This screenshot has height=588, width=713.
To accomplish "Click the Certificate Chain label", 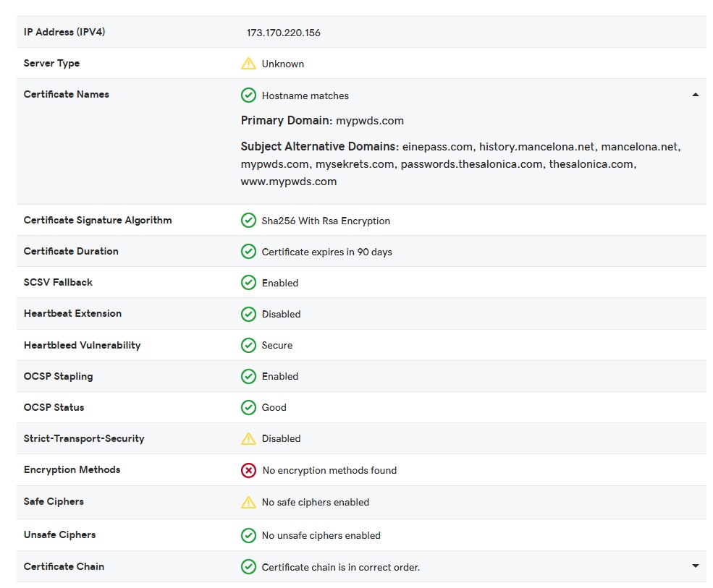I will point(64,566).
